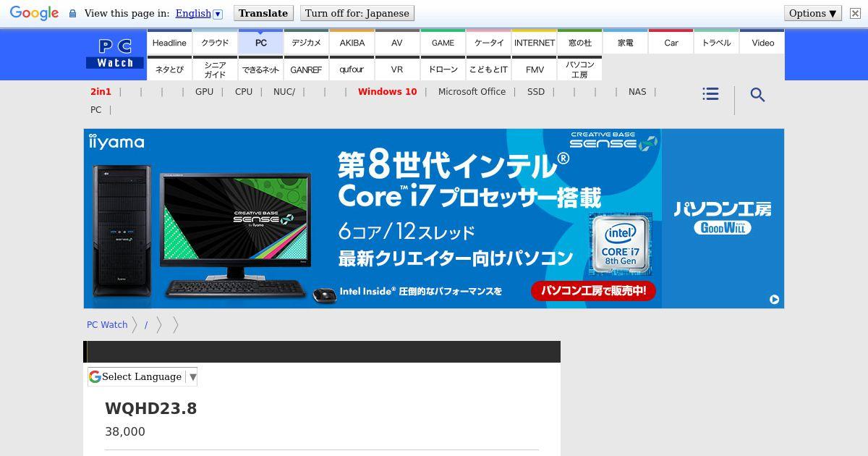Screen dimensions: 868x456
Task: Click the CPU topic link
Action: (244, 91)
